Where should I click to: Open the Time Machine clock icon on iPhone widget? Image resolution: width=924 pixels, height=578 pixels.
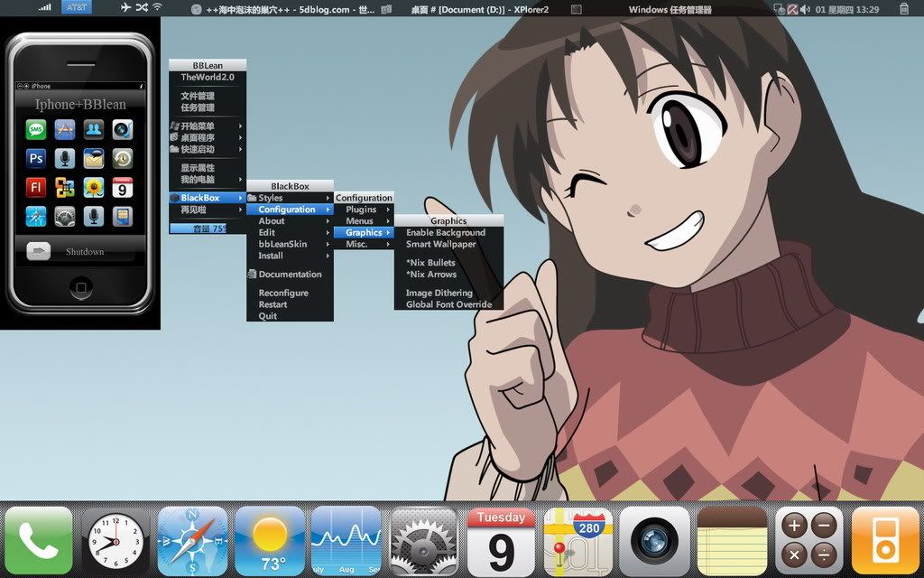[x=123, y=159]
